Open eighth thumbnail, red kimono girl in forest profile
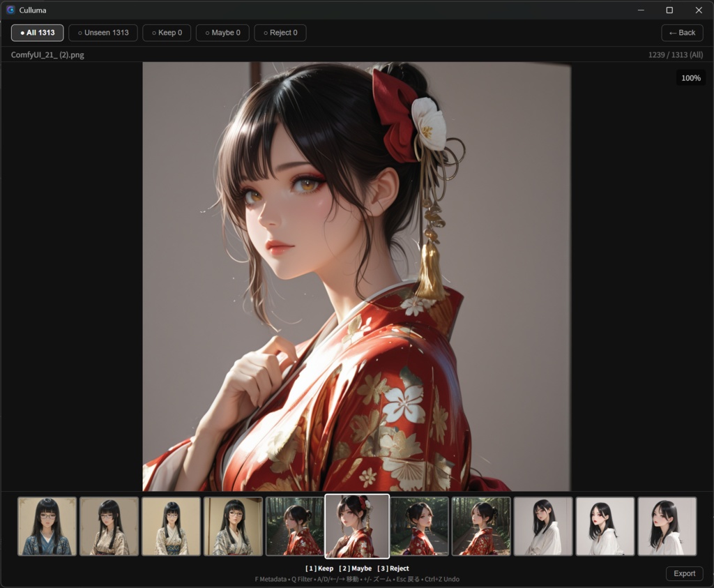Viewport: 714px width, 588px height. [x=481, y=527]
